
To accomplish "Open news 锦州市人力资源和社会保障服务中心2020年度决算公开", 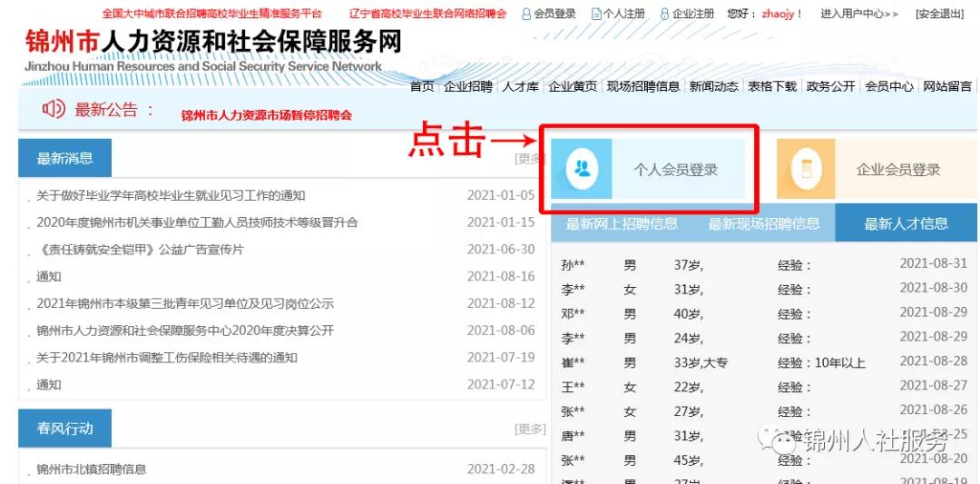I will point(185,331).
